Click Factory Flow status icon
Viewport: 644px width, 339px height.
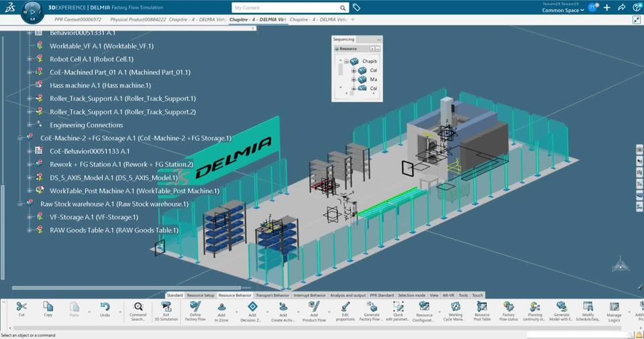coord(508,307)
